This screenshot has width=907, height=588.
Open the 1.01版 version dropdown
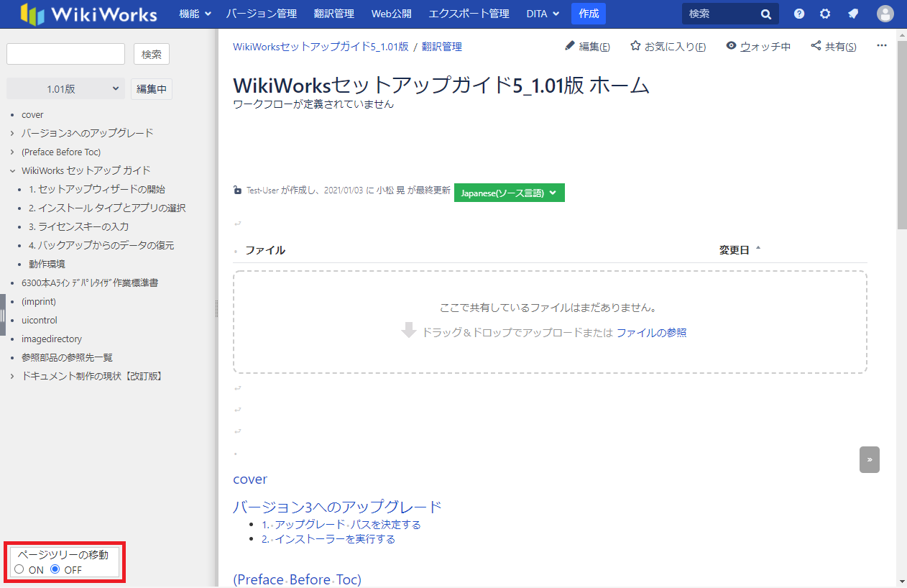pyautogui.click(x=65, y=89)
